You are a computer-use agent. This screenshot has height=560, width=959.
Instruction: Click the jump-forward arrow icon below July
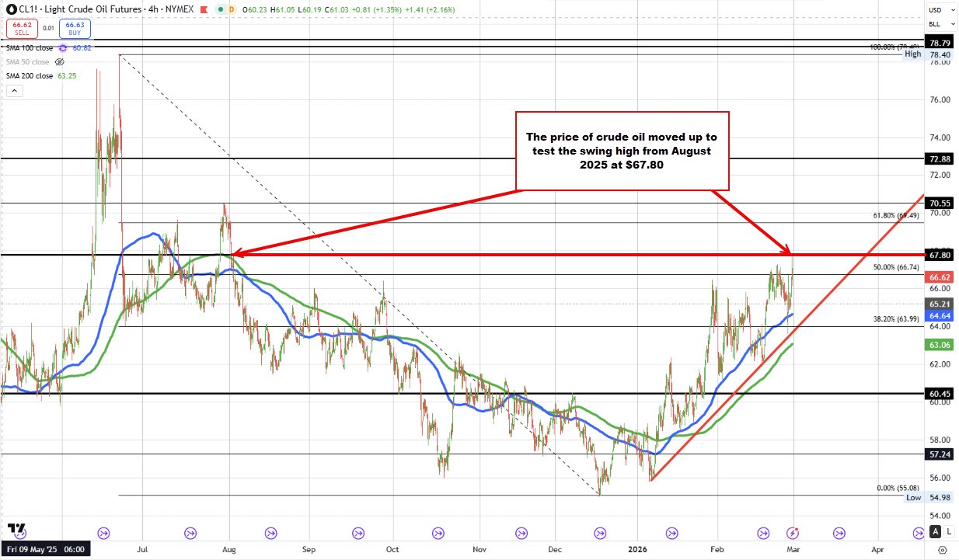102,533
